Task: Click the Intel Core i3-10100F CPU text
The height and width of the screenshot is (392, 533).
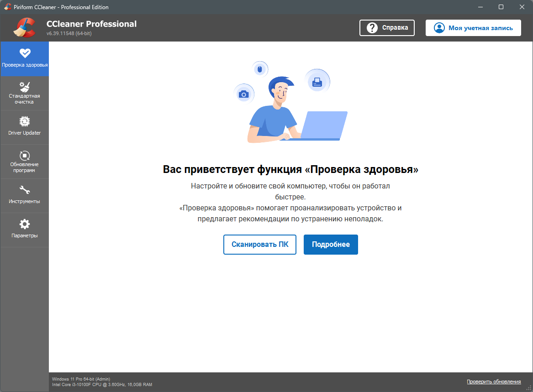Action: pos(102,385)
